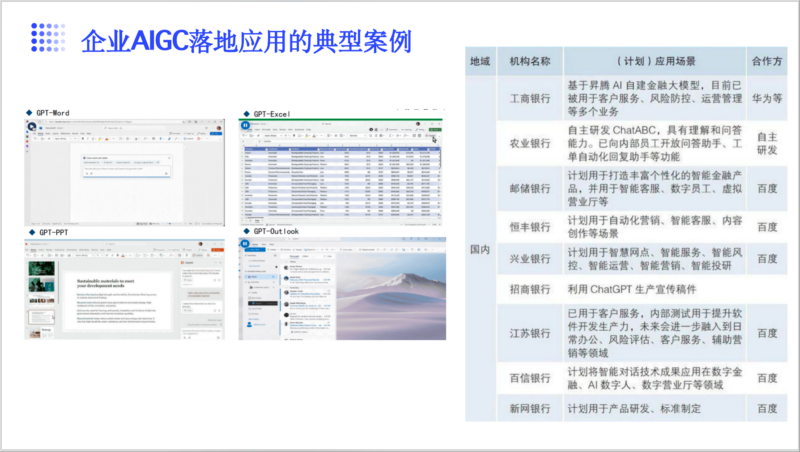Click 百度 in the 兴业银行 row
The width and height of the screenshot is (800, 452).
(767, 259)
